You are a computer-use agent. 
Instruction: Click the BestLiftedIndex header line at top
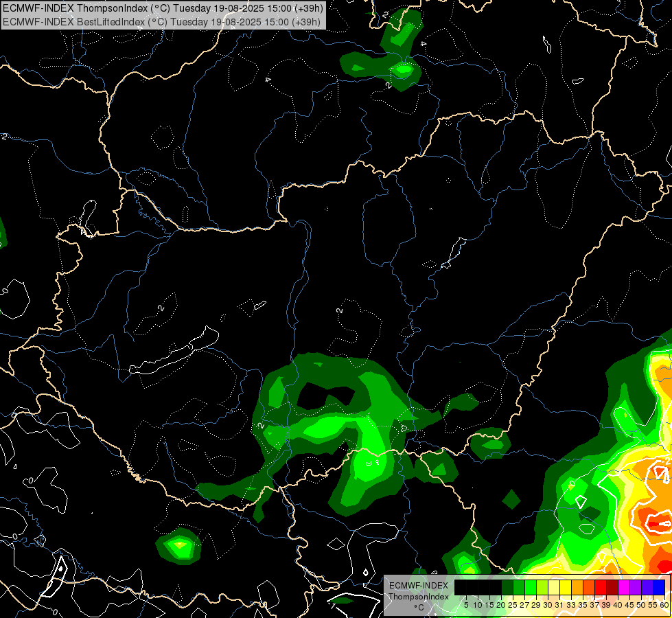pos(161,21)
